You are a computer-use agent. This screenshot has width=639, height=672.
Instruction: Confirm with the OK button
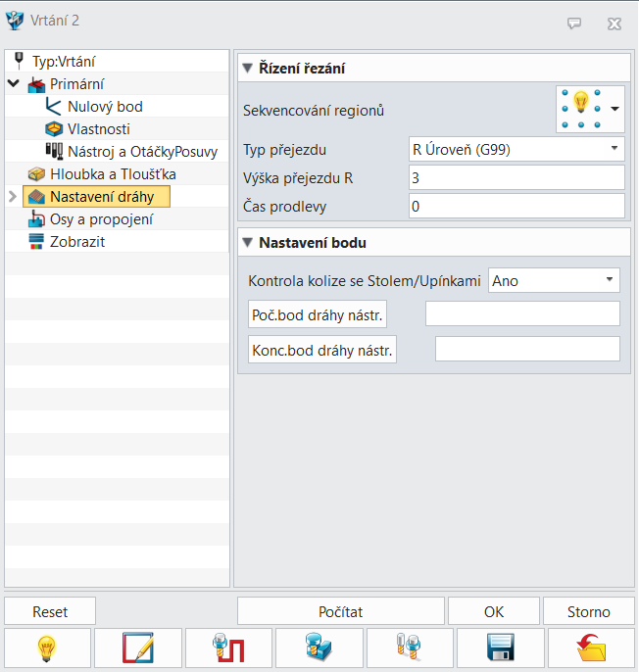(x=494, y=611)
